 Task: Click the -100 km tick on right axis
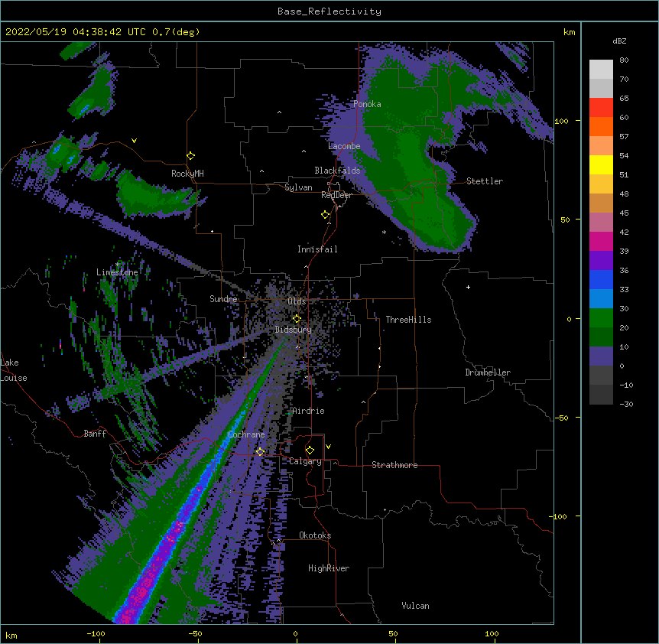tap(560, 516)
